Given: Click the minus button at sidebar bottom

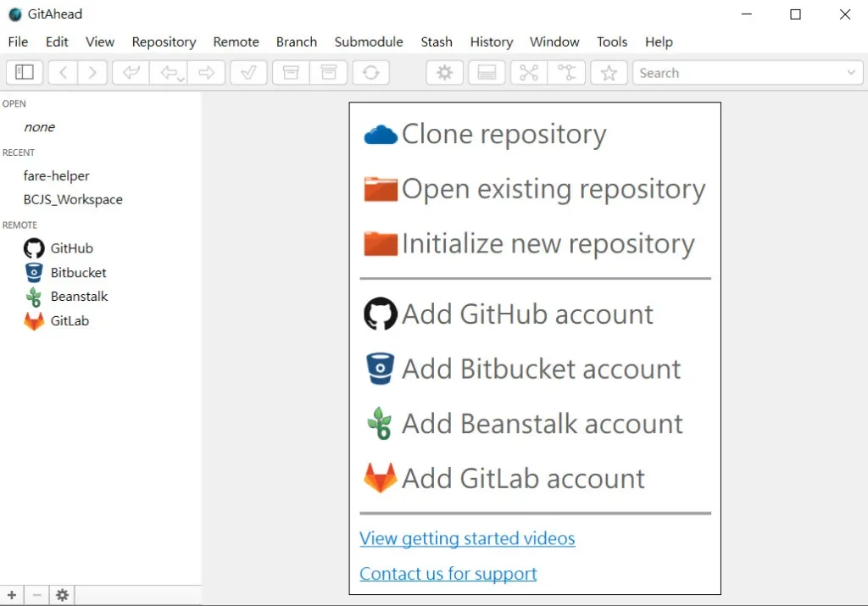Looking at the screenshot, I should point(37,596).
